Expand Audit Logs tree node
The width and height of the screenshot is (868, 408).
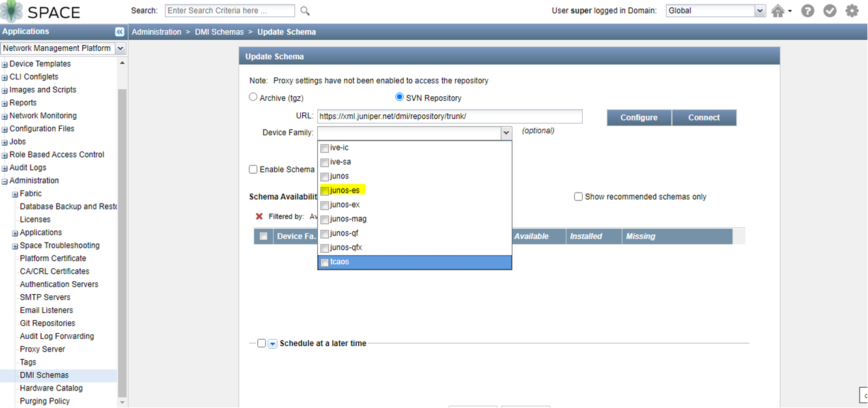[5, 169]
